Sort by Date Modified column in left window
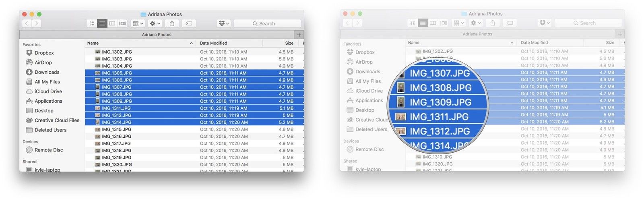 click(213, 43)
